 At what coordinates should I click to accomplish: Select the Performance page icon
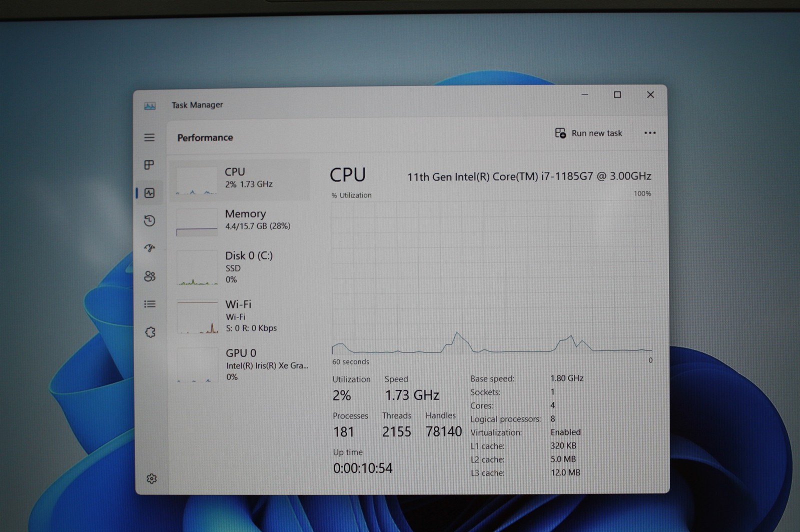coord(150,193)
